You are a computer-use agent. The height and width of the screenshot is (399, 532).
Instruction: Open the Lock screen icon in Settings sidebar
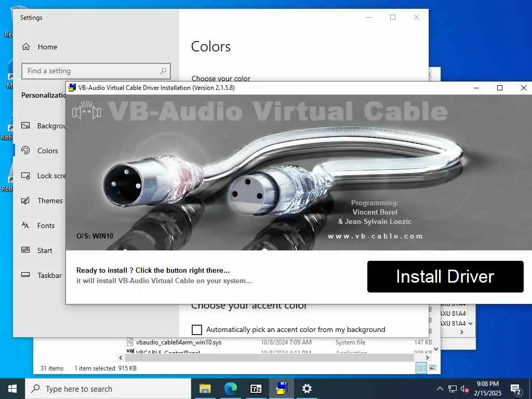25,176
